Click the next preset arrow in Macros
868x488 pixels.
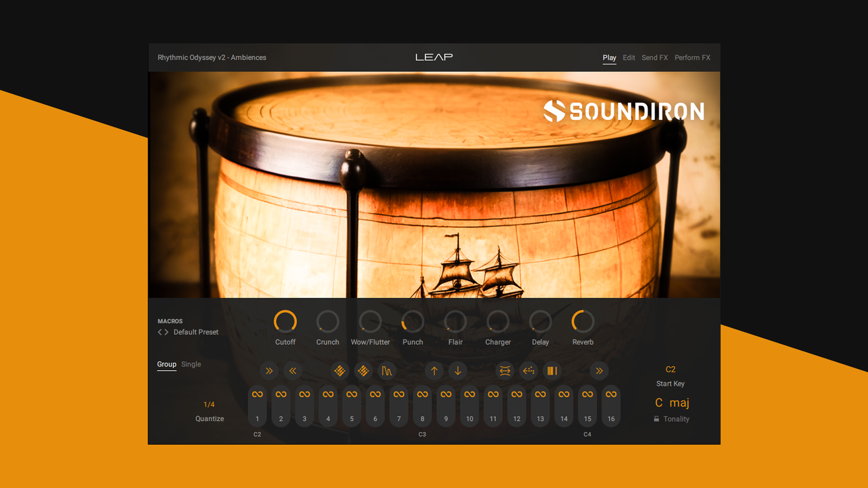pos(167,332)
